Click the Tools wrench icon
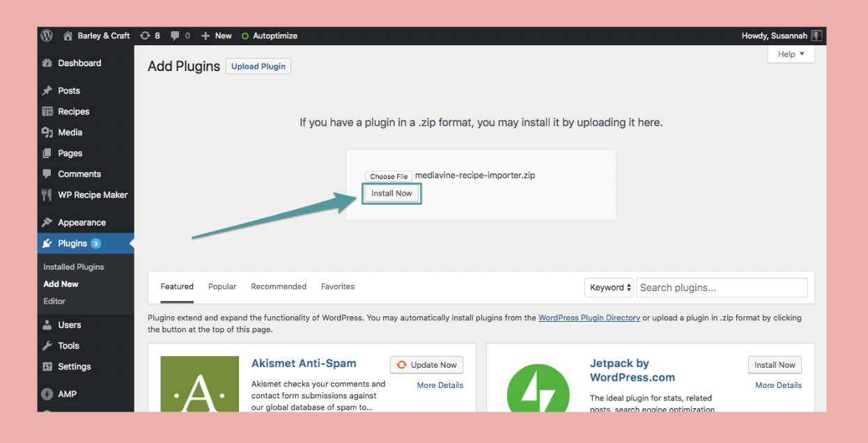The image size is (868, 443). pos(47,345)
